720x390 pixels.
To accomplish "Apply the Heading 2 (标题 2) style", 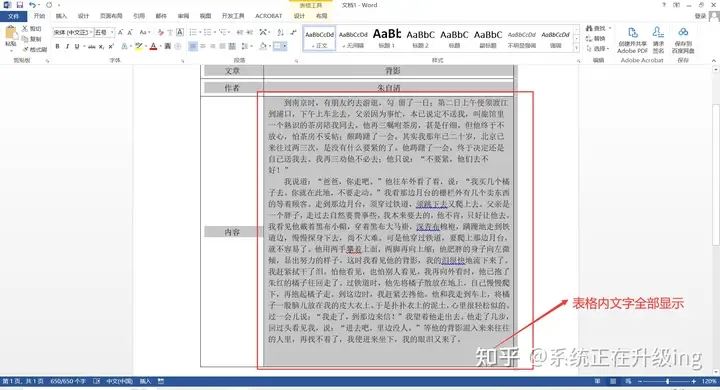I will [420, 38].
